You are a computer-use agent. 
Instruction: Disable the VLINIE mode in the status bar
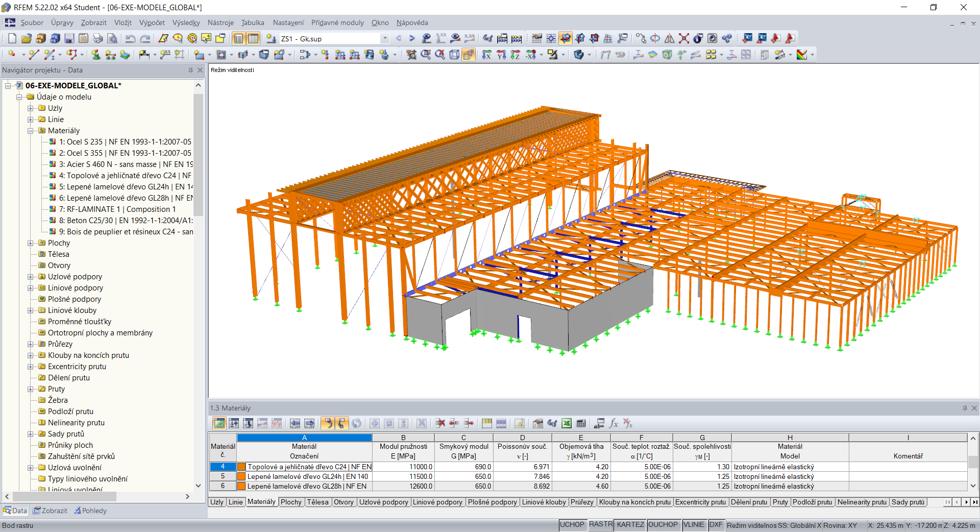(x=694, y=525)
